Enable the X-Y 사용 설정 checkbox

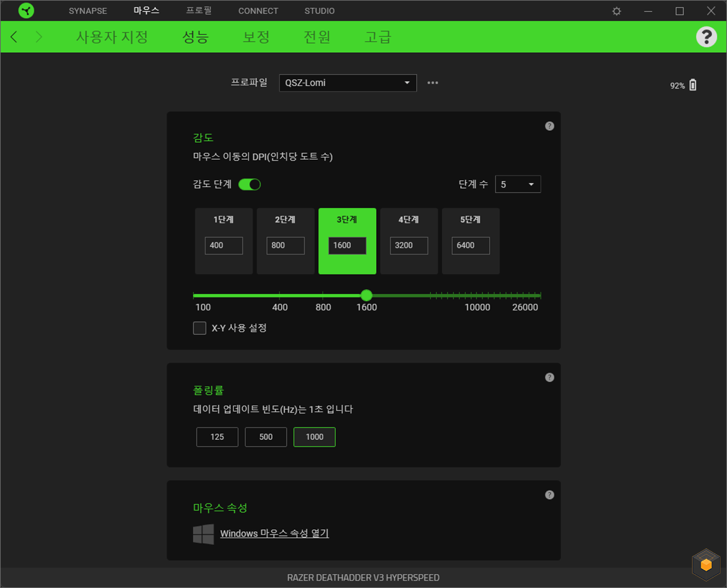tap(200, 328)
